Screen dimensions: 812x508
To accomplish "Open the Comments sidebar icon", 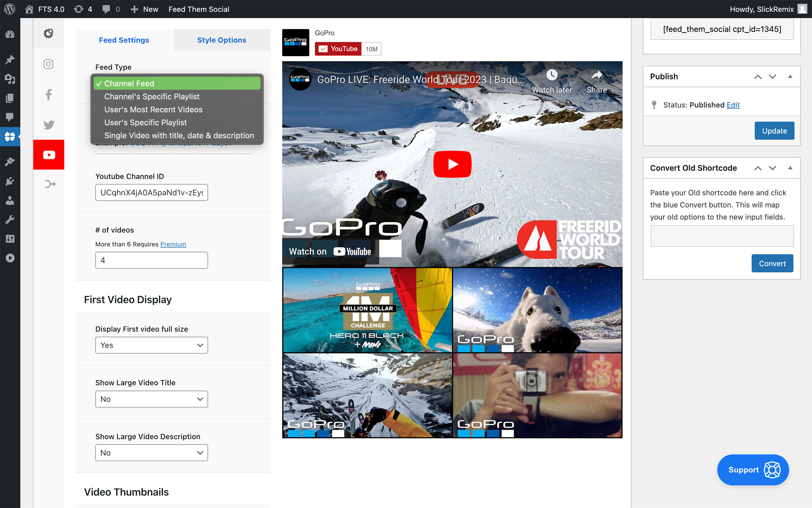I will click(x=10, y=117).
